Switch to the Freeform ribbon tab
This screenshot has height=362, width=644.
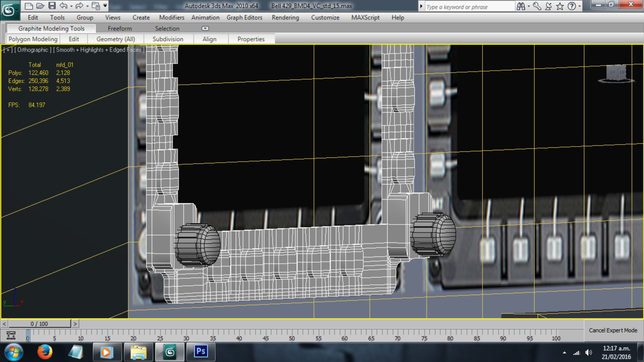click(x=120, y=28)
